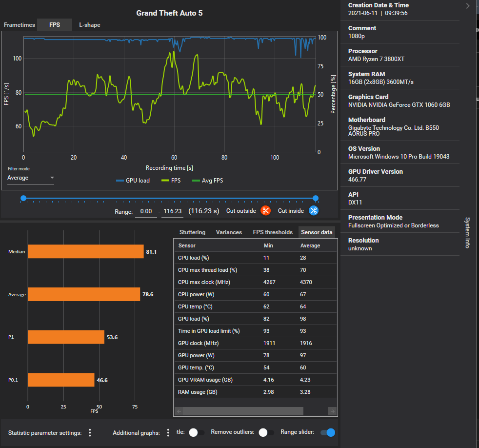Select the FPS tab
The width and height of the screenshot is (479, 448).
55,25
